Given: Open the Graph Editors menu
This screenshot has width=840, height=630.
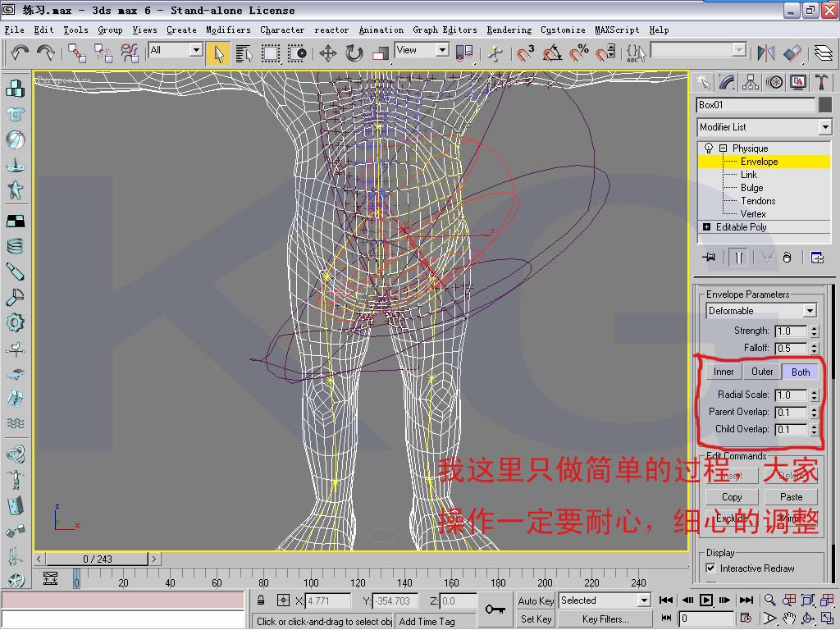Looking at the screenshot, I should point(445,30).
